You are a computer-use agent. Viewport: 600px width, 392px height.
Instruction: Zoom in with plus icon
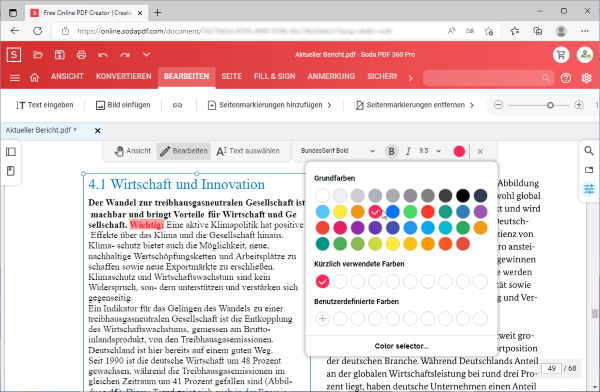click(579, 105)
